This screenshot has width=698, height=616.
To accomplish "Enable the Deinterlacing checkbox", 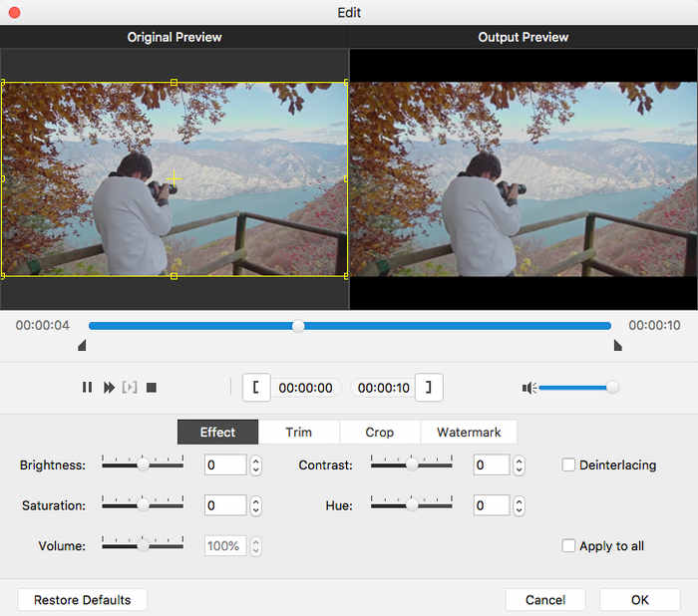I will point(568,465).
